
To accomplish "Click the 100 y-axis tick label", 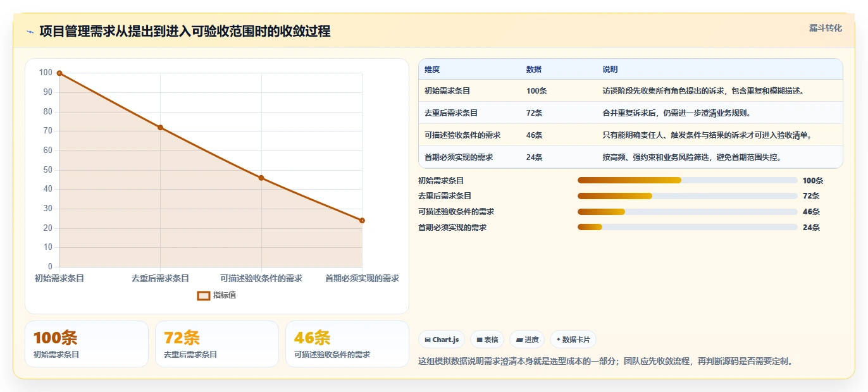I will pos(46,73).
